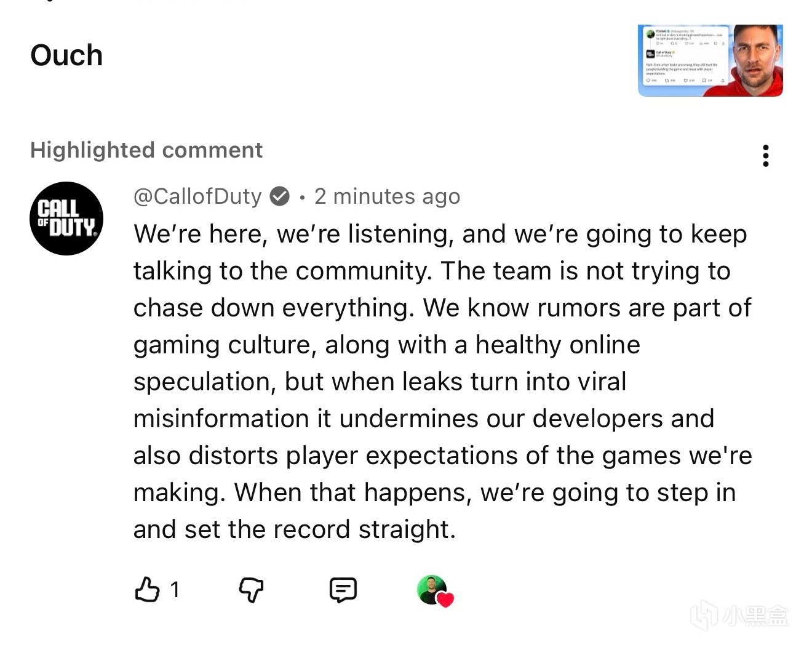This screenshot has width=812, height=647.
Task: Click the 小黑盒 watermark logo icon
Action: point(704,615)
